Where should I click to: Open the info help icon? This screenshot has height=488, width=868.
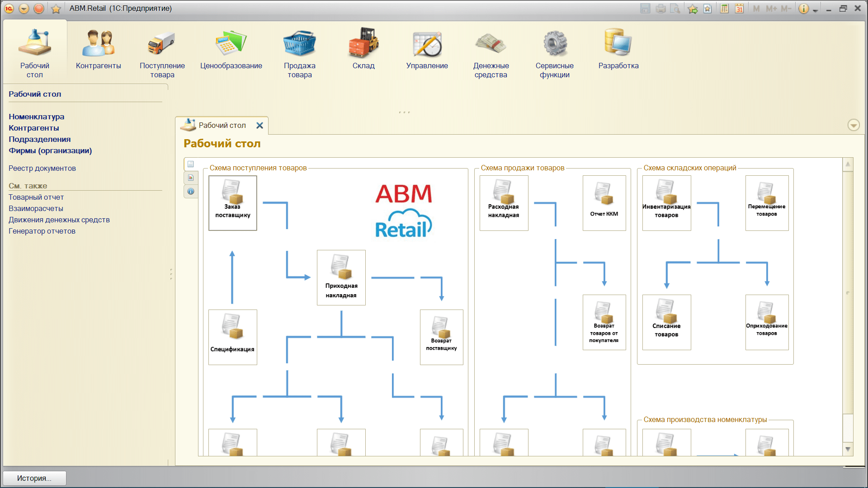click(803, 9)
